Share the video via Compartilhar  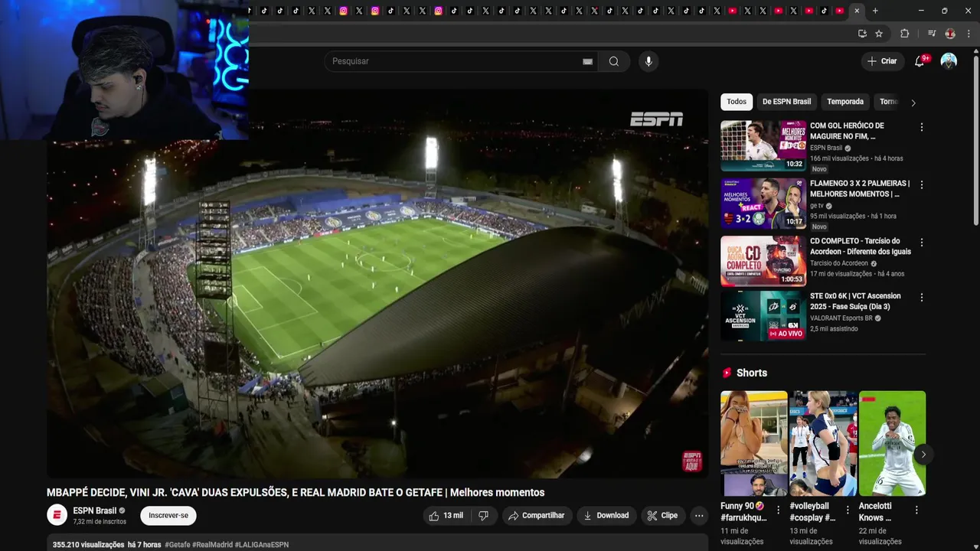(536, 516)
